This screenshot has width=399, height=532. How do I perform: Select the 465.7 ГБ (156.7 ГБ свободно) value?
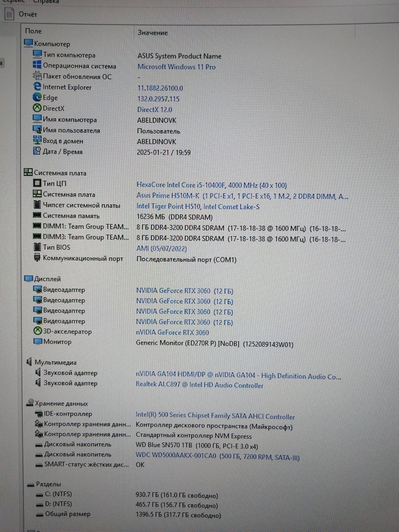pyautogui.click(x=177, y=505)
